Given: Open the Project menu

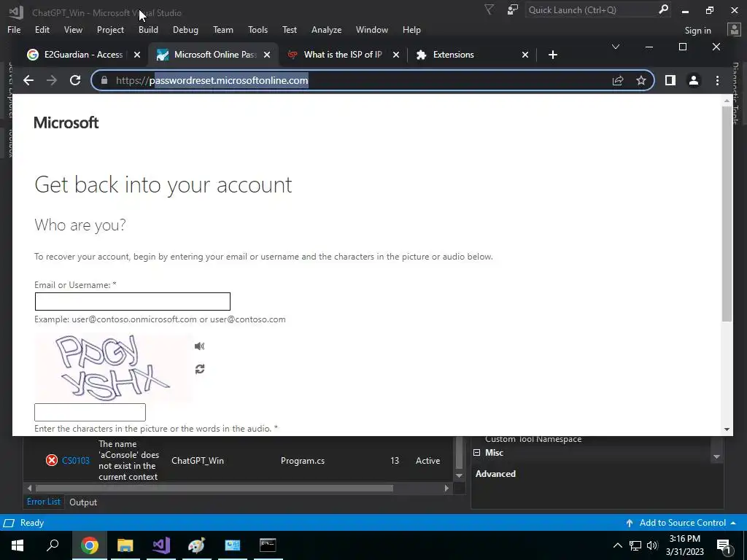Looking at the screenshot, I should (111, 30).
